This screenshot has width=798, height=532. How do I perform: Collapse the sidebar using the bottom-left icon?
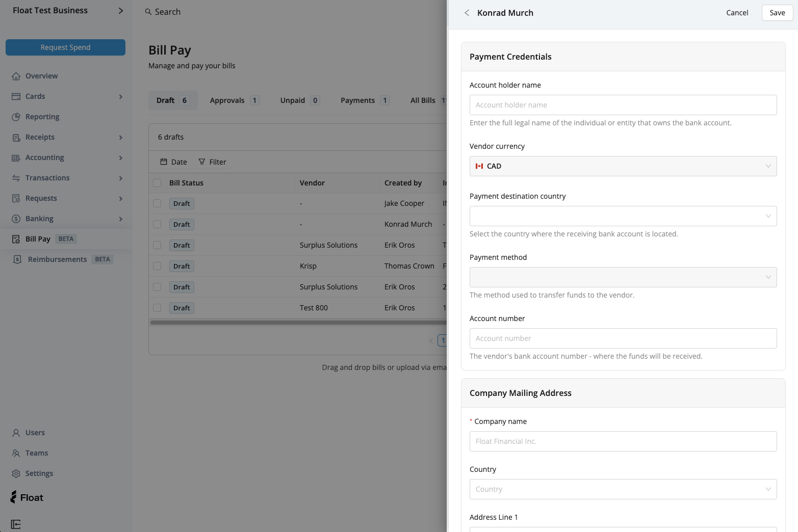tap(16, 524)
